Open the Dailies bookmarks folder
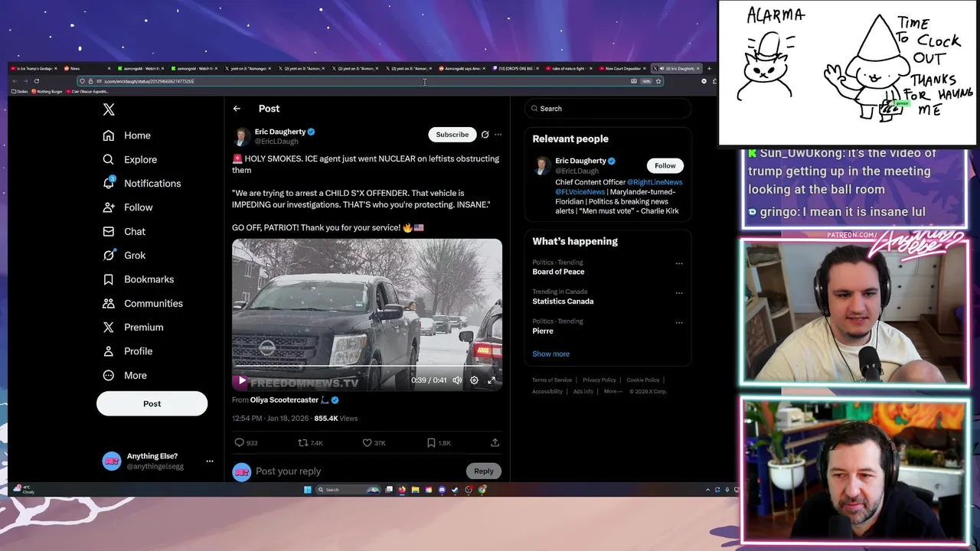The width and height of the screenshot is (980, 551). 20,91
